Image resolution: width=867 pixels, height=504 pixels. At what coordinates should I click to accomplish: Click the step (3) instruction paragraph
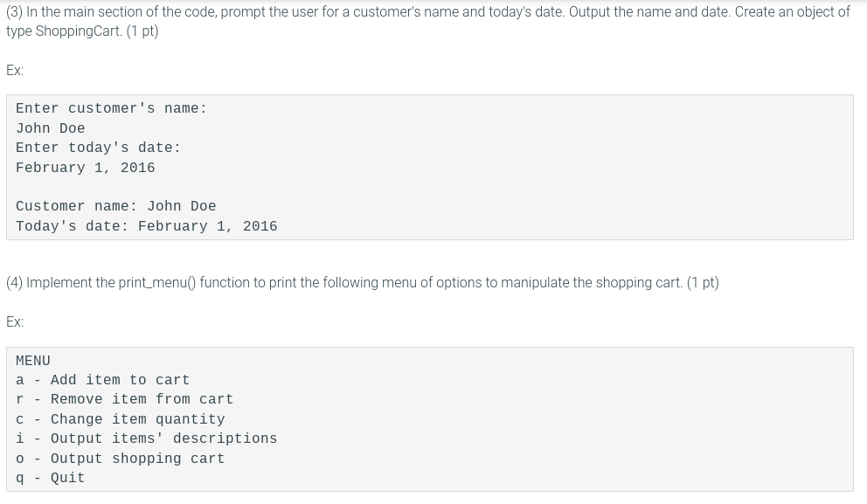pos(428,21)
